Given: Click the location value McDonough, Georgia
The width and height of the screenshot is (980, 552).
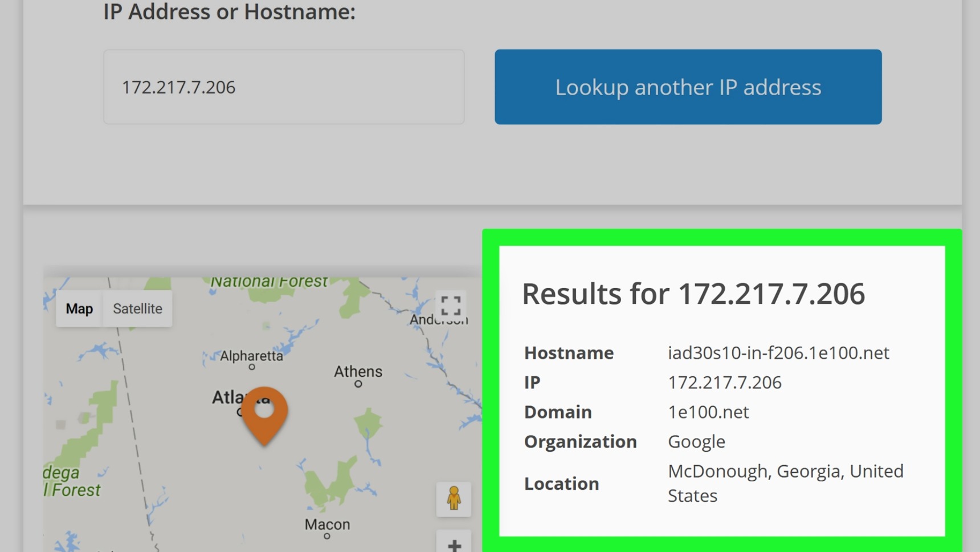Looking at the screenshot, I should [786, 483].
